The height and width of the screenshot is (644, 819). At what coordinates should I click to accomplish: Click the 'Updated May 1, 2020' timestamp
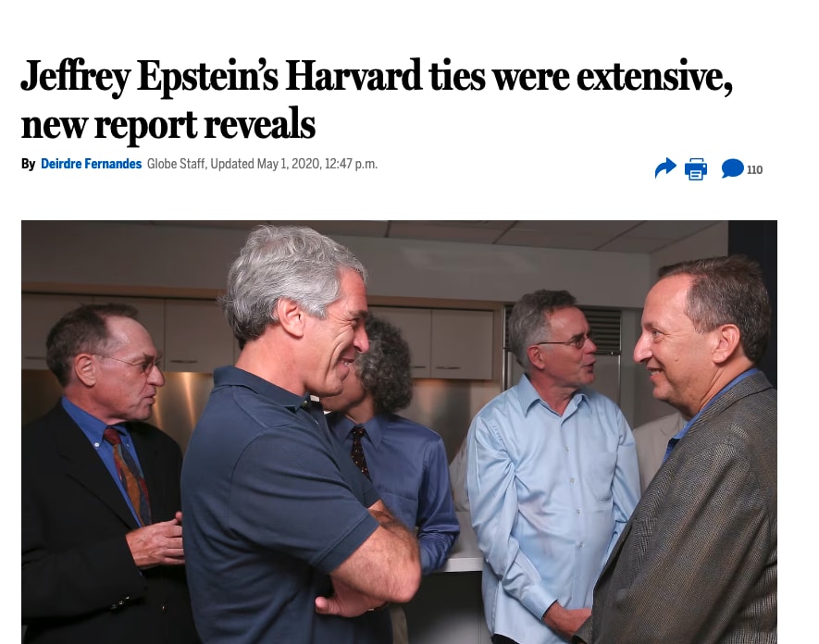[265, 164]
